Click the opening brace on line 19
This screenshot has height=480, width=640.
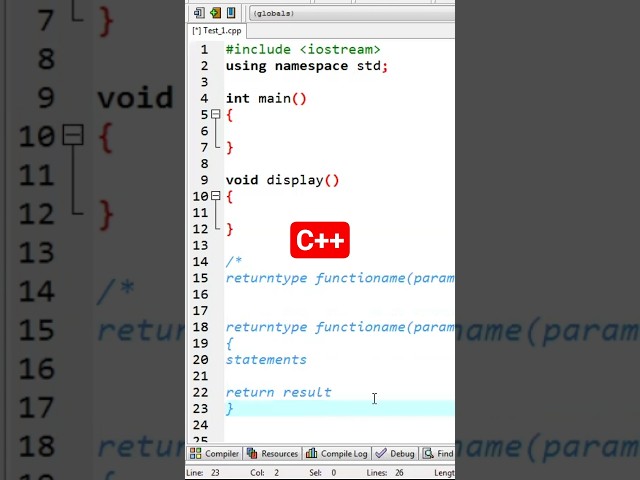(x=230, y=343)
